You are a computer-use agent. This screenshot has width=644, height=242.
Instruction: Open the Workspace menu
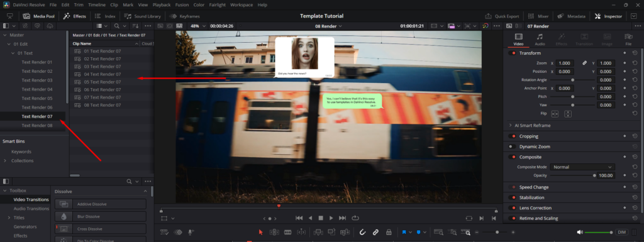[x=241, y=5]
